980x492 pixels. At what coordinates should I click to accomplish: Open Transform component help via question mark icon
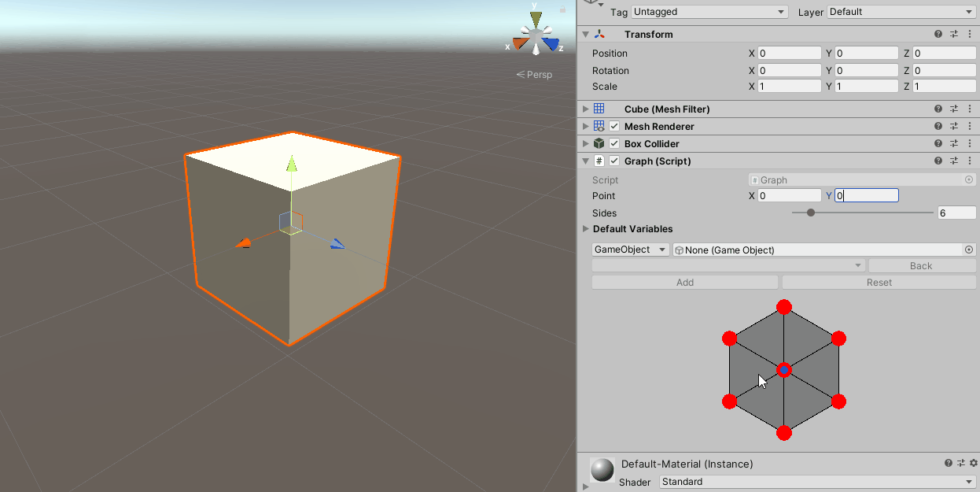coord(938,34)
